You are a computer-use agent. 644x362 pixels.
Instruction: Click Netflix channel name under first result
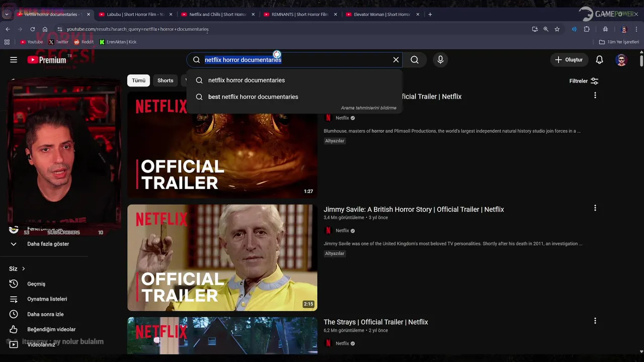click(x=342, y=118)
